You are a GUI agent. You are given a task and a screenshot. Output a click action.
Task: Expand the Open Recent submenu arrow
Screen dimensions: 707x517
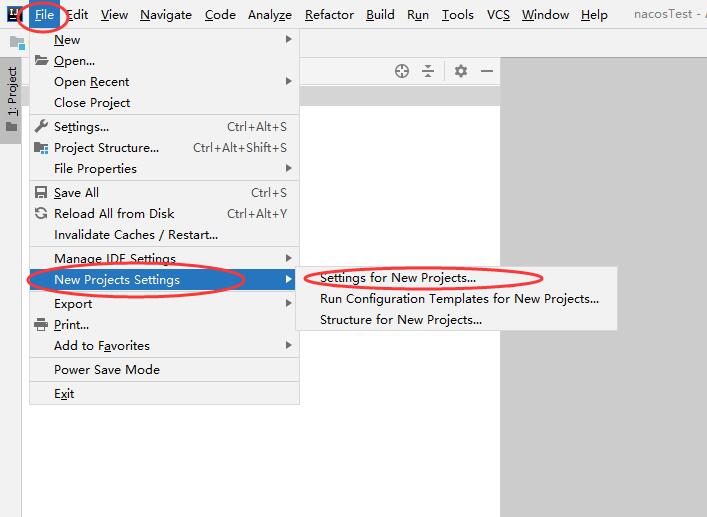tap(289, 81)
